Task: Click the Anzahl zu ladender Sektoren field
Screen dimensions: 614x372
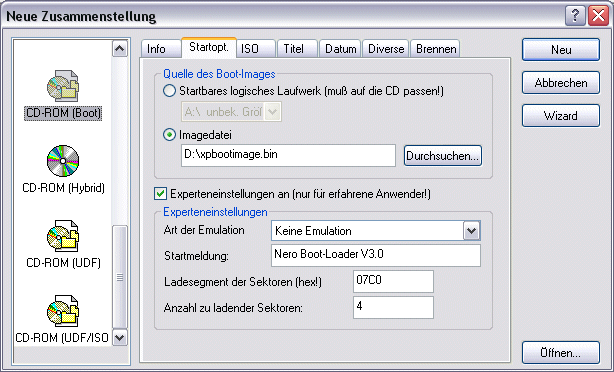Action: [393, 307]
